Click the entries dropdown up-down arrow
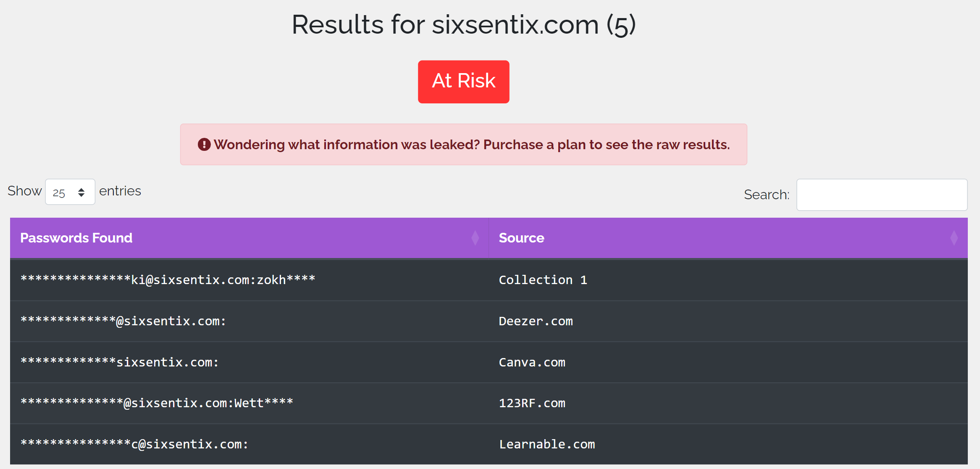 tap(81, 192)
